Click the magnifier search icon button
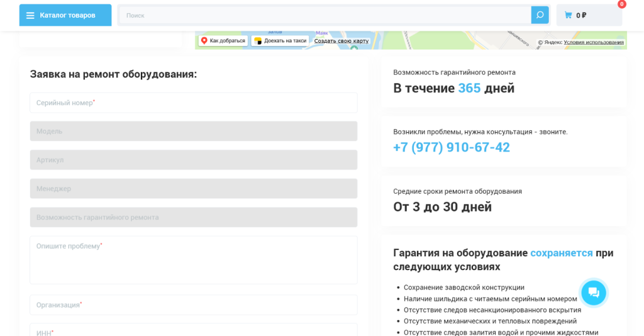The height and width of the screenshot is (336, 644). (540, 15)
